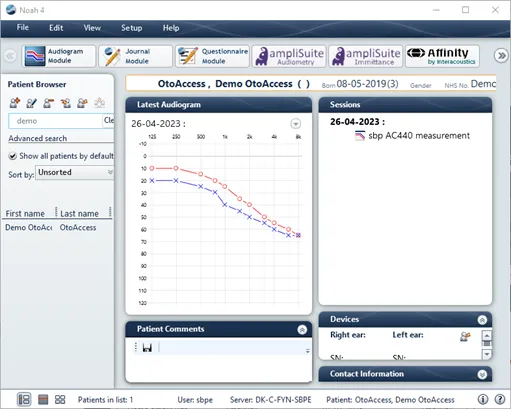Open the Setup menu
Image resolution: width=511 pixels, height=409 pixels.
tap(132, 28)
